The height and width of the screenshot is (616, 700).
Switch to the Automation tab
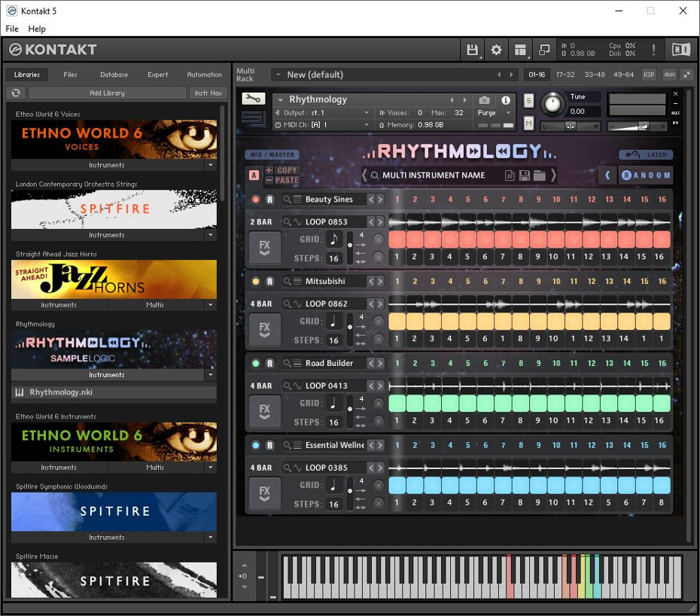coord(204,75)
